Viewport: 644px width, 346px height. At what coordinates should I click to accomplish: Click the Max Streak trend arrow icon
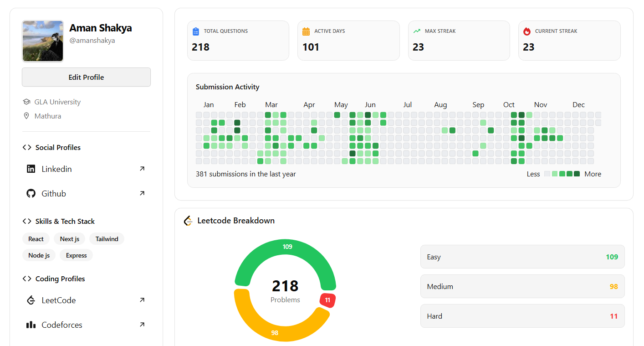point(417,31)
